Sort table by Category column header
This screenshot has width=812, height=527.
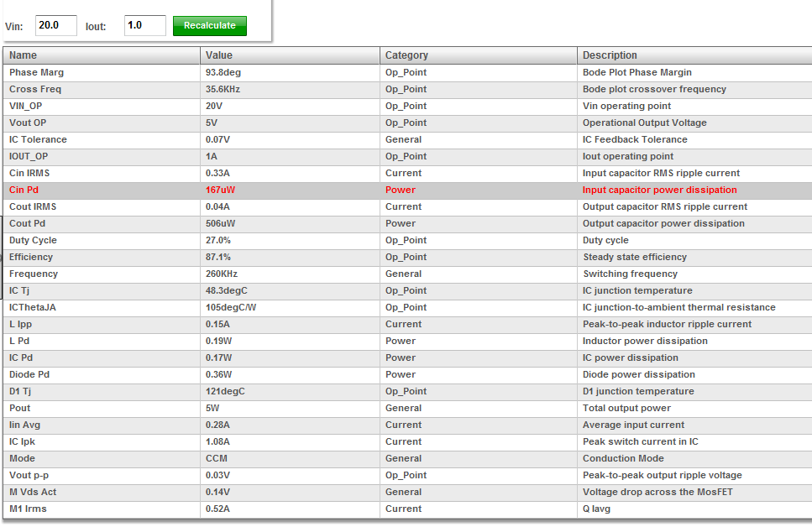(479, 55)
